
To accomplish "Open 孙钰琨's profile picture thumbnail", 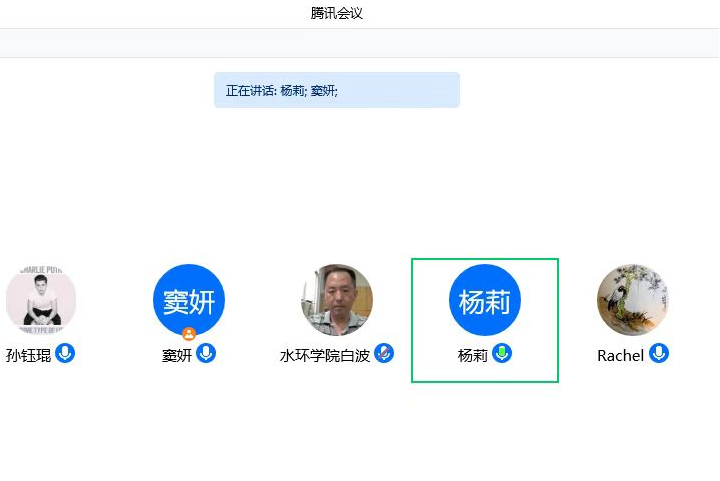I will (41, 299).
